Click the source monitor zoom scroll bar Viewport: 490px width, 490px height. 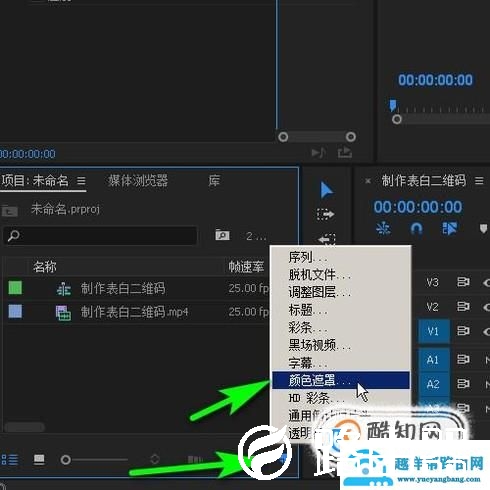pyautogui.click(x=317, y=137)
